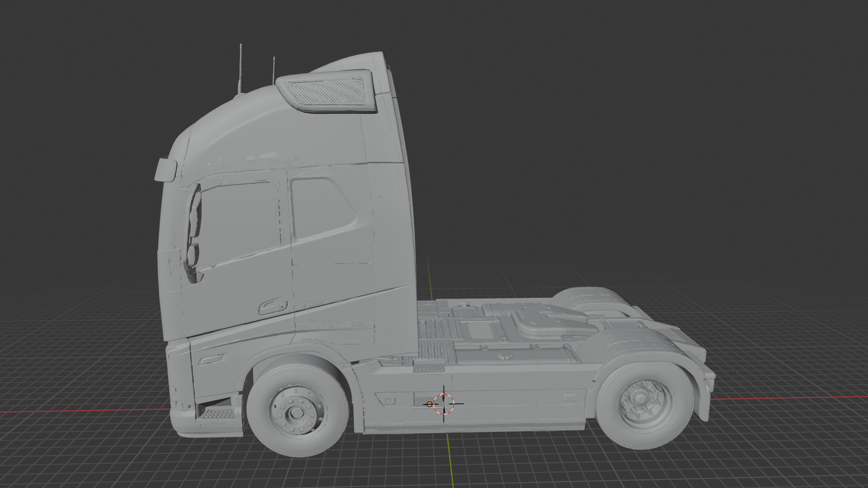This screenshot has width=868, height=488.
Task: Click the orange object origin dot
Action: (x=429, y=404)
